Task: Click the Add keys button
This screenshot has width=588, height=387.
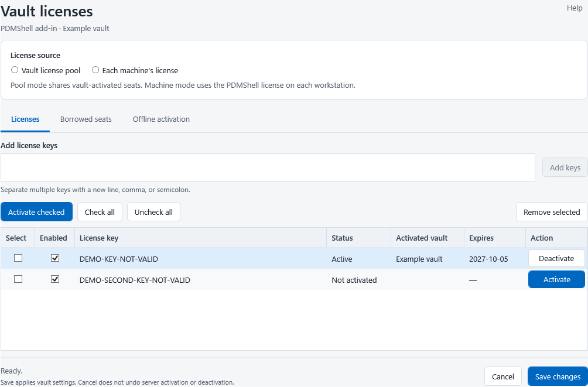Action: (x=565, y=167)
